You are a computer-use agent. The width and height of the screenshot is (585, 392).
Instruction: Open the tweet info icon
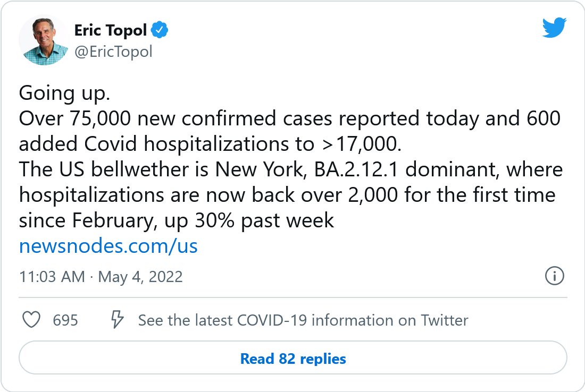point(555,276)
